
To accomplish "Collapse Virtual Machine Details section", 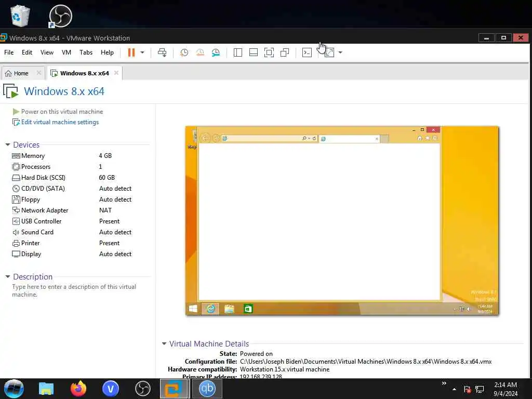I will 164,344.
